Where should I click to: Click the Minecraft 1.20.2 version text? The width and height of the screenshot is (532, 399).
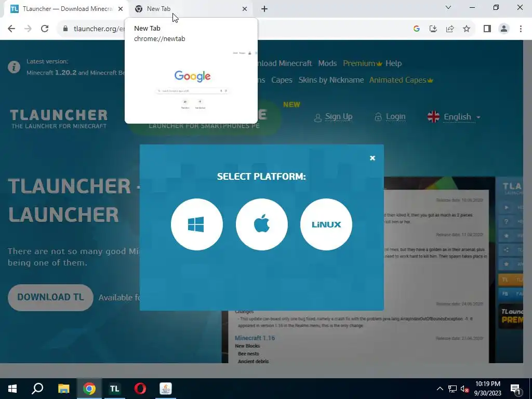tap(51, 73)
